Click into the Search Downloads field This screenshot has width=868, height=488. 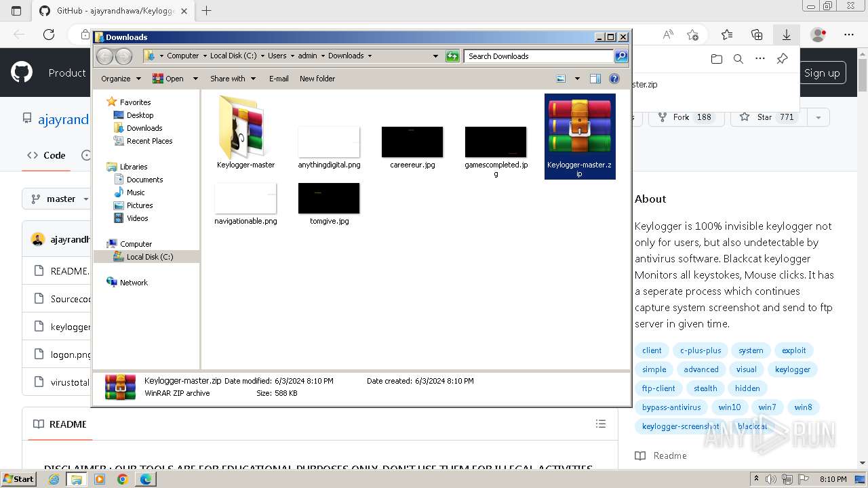tap(539, 56)
